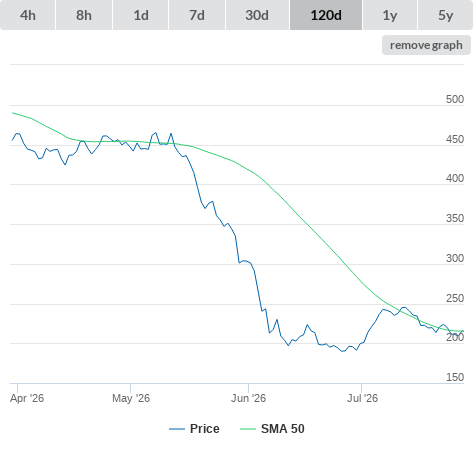Click the green SMA 50 legend marker
Viewport: 474px width, 455px height.
click(x=248, y=429)
